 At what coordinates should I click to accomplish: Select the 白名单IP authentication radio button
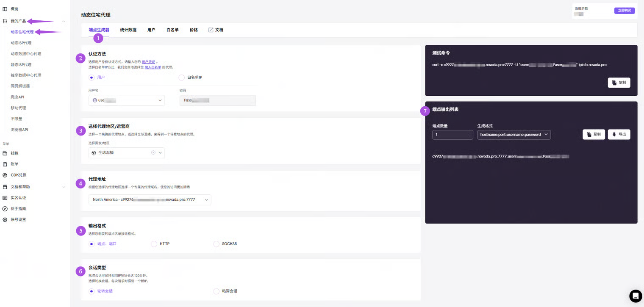(x=182, y=77)
